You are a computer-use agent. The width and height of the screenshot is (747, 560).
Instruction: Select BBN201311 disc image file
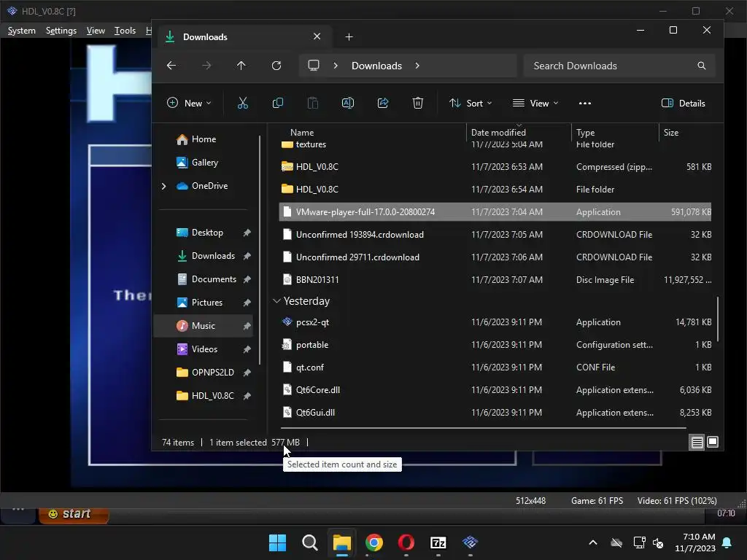(x=495, y=279)
